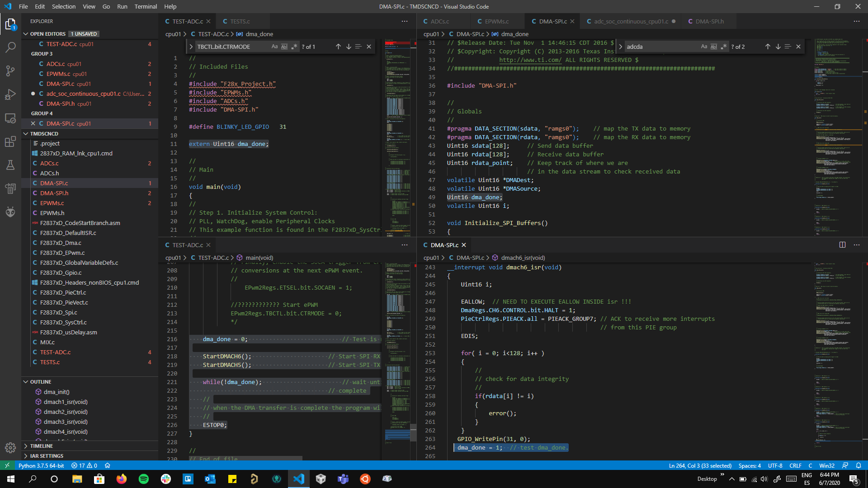This screenshot has height=488, width=868.
Task: Open the Extensions view
Action: click(x=10, y=142)
